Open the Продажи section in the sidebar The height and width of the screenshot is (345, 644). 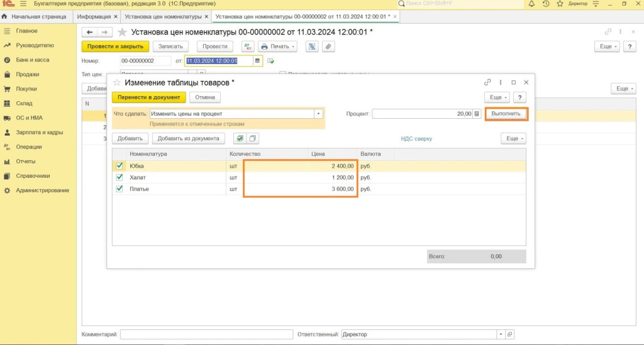27,74
